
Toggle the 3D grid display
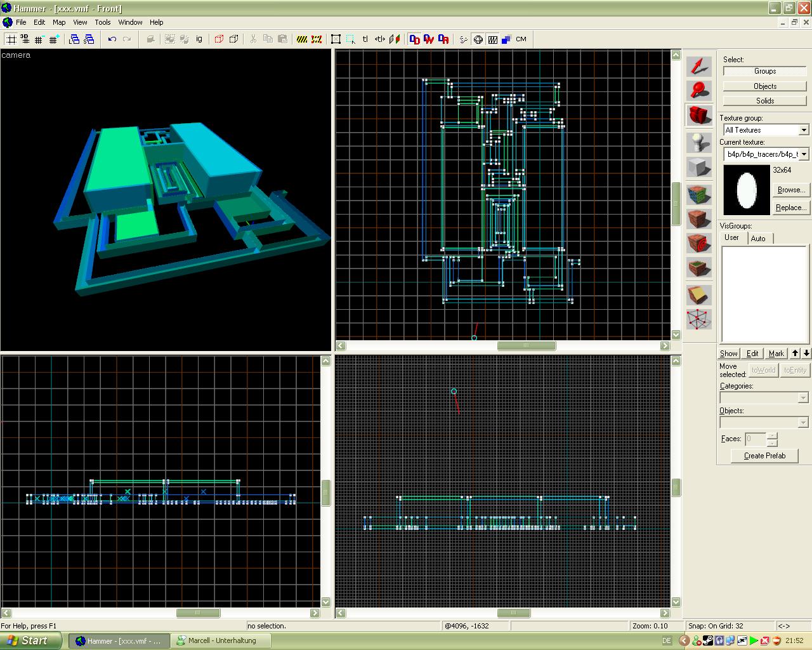(x=25, y=39)
